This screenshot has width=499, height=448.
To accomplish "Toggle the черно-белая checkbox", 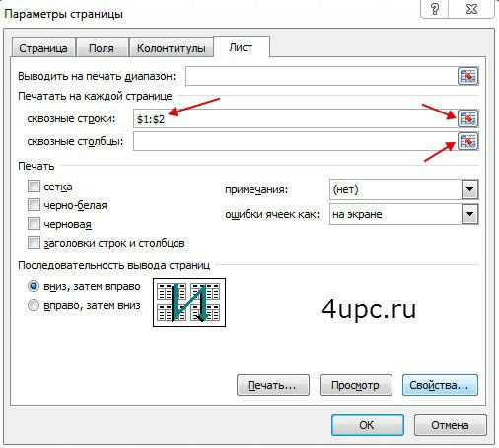I will (x=34, y=205).
